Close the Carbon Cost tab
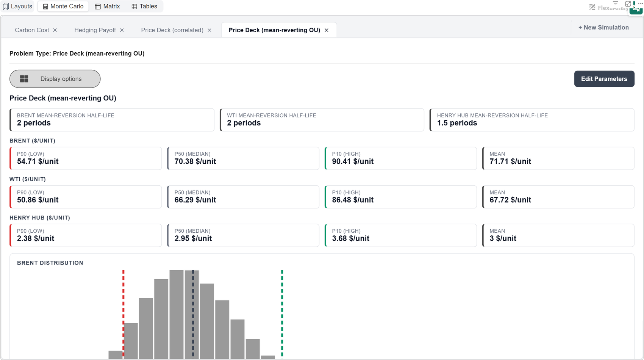This screenshot has width=644, height=360. (x=55, y=30)
